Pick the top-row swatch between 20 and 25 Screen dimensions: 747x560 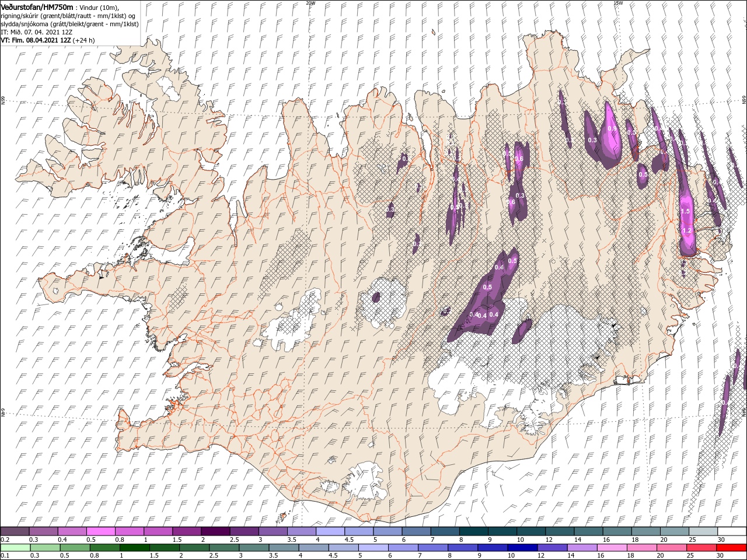[675, 531]
